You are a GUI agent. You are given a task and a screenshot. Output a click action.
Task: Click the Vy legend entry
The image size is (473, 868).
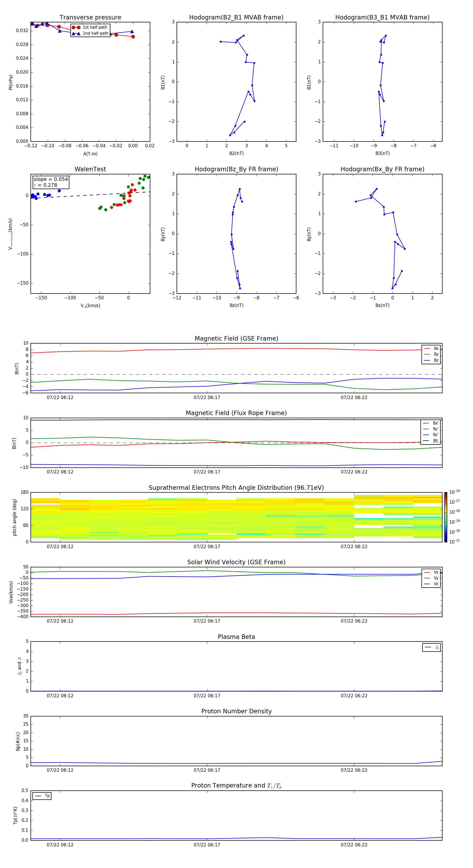(x=431, y=578)
